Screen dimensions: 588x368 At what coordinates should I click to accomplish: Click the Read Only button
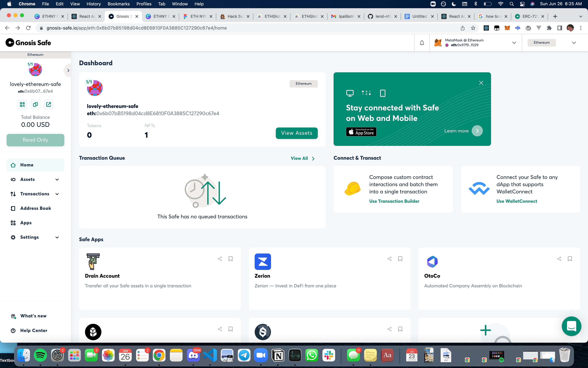pyautogui.click(x=35, y=140)
